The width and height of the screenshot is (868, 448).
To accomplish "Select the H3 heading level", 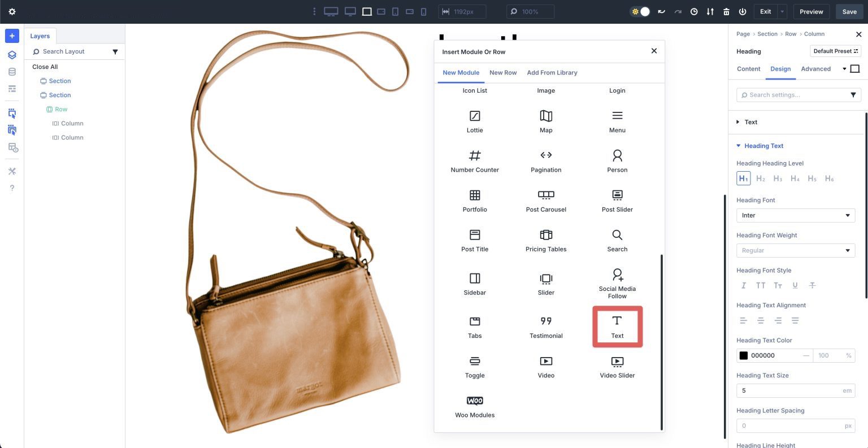I will (778, 178).
